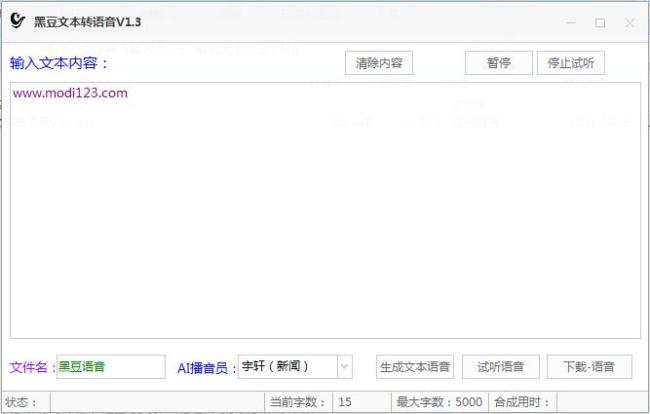Image resolution: width=650 pixels, height=414 pixels.
Task: Click the 输入文本内容 label
Action: point(58,63)
